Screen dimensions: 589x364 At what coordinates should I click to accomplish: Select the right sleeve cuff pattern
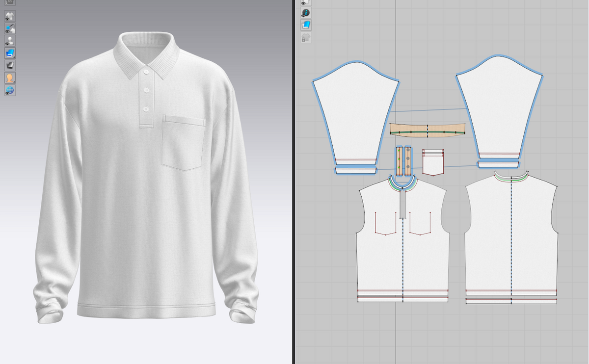click(499, 164)
